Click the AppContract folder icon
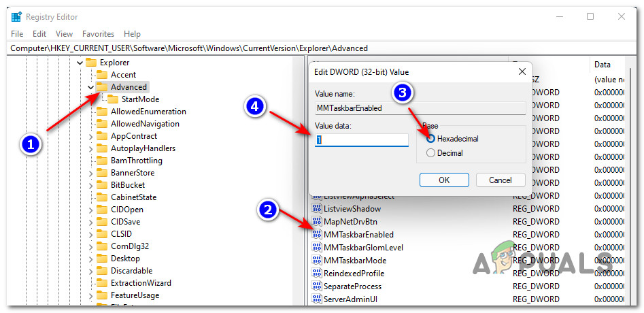Image resolution: width=644 pixels, height=313 pixels. (x=101, y=136)
